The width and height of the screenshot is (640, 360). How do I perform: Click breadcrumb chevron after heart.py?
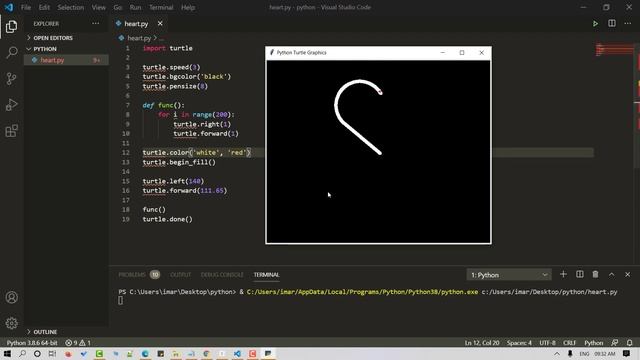click(155, 38)
